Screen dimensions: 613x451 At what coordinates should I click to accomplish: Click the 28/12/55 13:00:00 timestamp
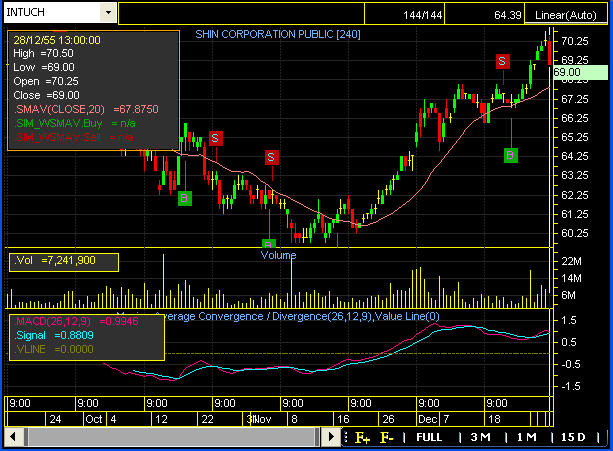coord(57,40)
